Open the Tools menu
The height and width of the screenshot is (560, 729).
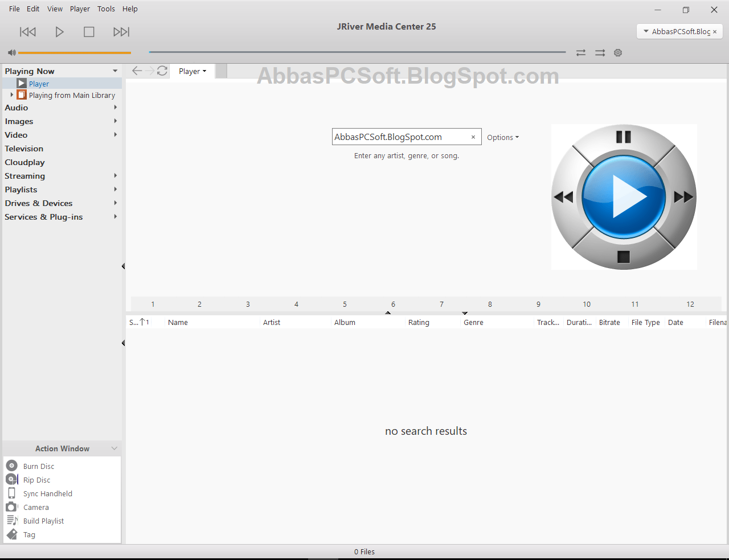click(x=106, y=9)
